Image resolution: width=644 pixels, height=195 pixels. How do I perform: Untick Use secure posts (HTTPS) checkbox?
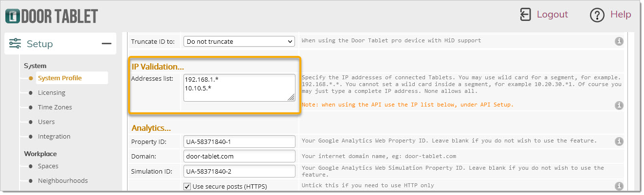pyautogui.click(x=187, y=186)
